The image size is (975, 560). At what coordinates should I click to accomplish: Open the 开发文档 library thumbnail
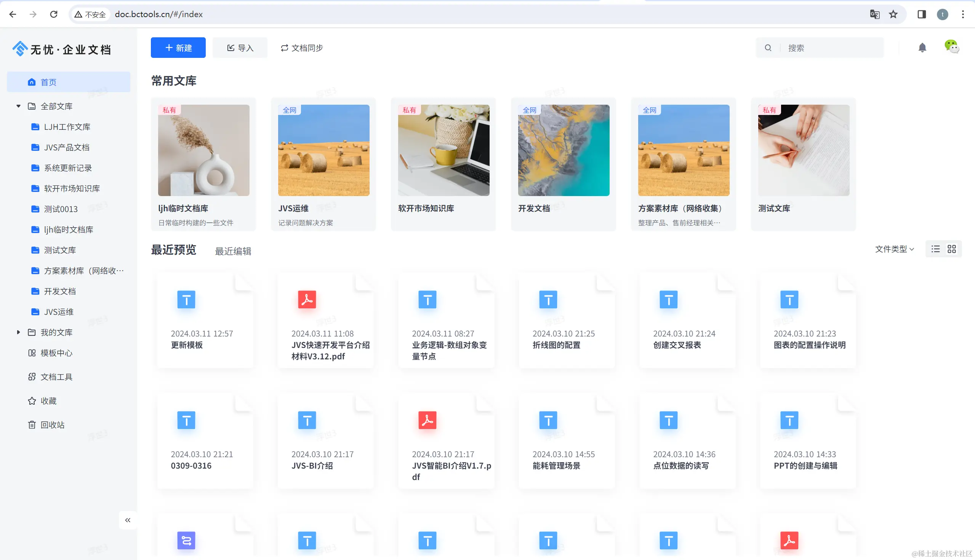coord(564,150)
